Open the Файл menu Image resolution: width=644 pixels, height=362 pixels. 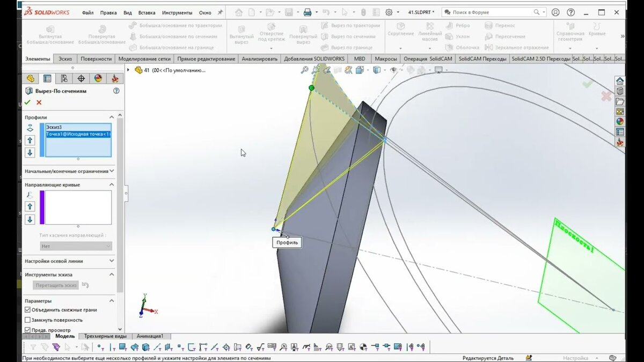coord(88,12)
